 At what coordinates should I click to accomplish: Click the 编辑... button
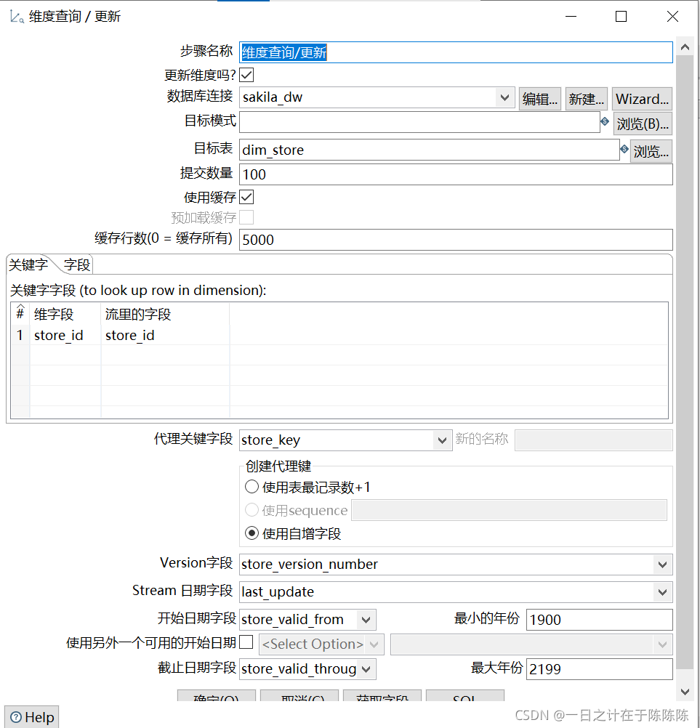pos(540,99)
